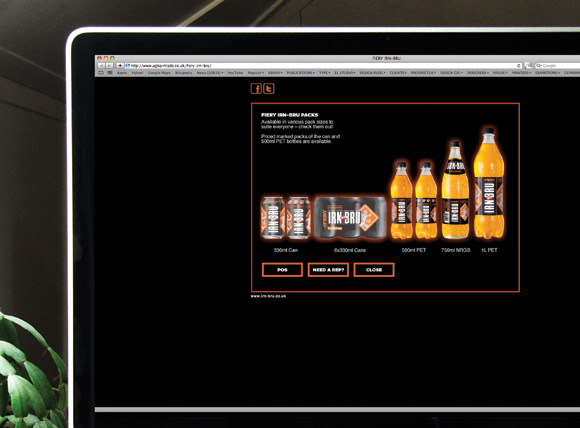
Task: Expand the EXHIBITIONS bookmarks folder
Action: (547, 73)
